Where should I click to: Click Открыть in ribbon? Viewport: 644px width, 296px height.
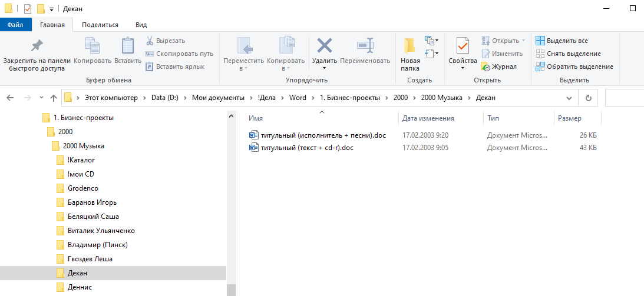pos(503,41)
